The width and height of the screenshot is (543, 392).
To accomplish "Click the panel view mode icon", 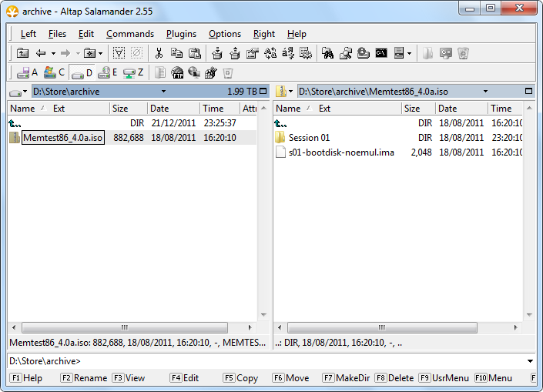I will (399, 53).
